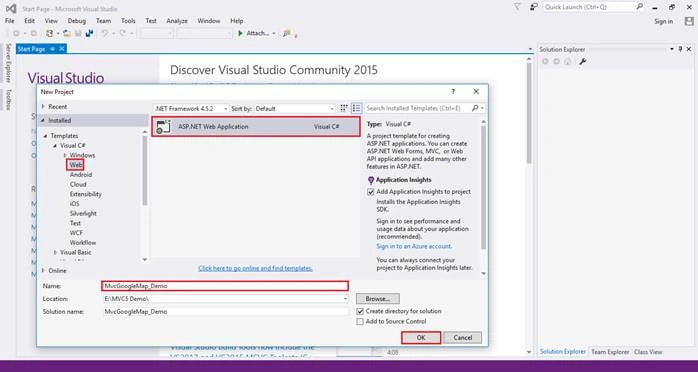Click the Cancel button
Image resolution: width=698 pixels, height=372 pixels.
click(463, 338)
